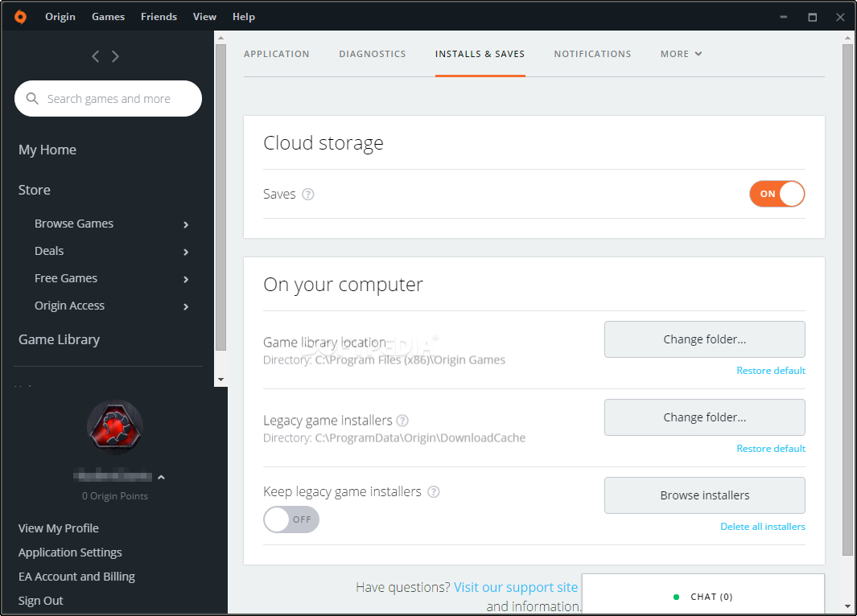Open the Friends menu

[159, 17]
